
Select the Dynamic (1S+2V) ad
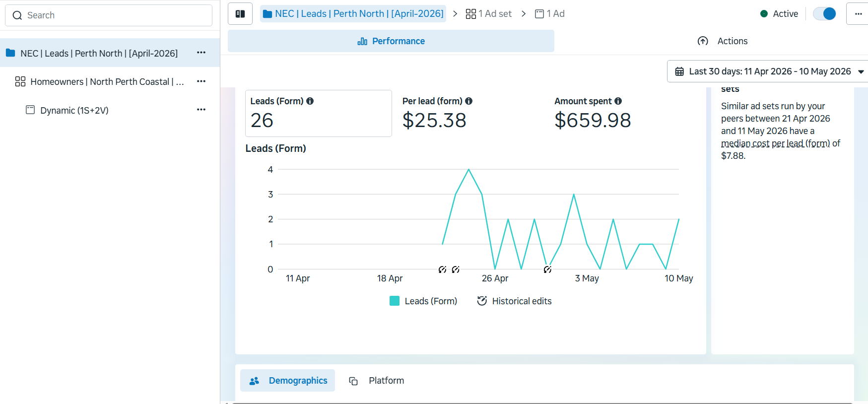(x=74, y=110)
